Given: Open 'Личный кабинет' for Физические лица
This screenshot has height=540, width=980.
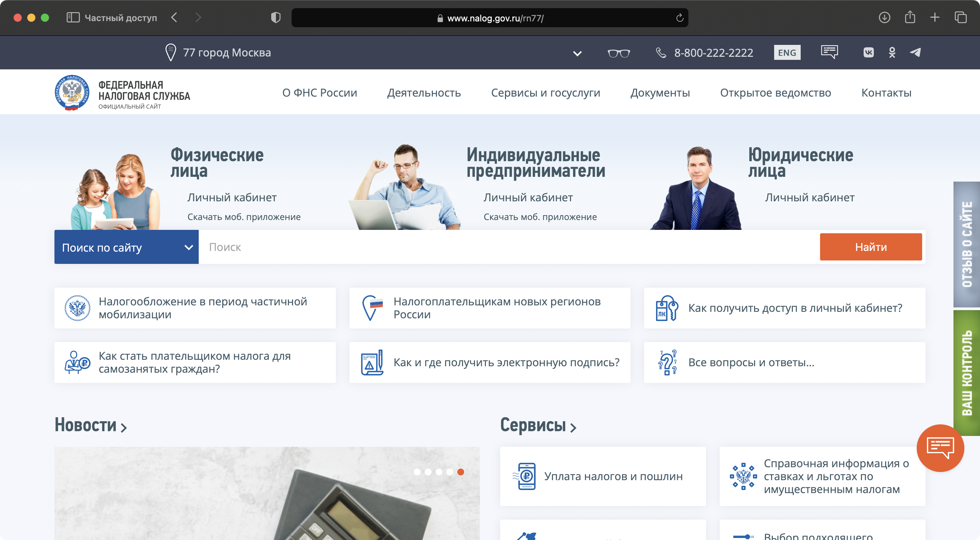Looking at the screenshot, I should tap(232, 197).
